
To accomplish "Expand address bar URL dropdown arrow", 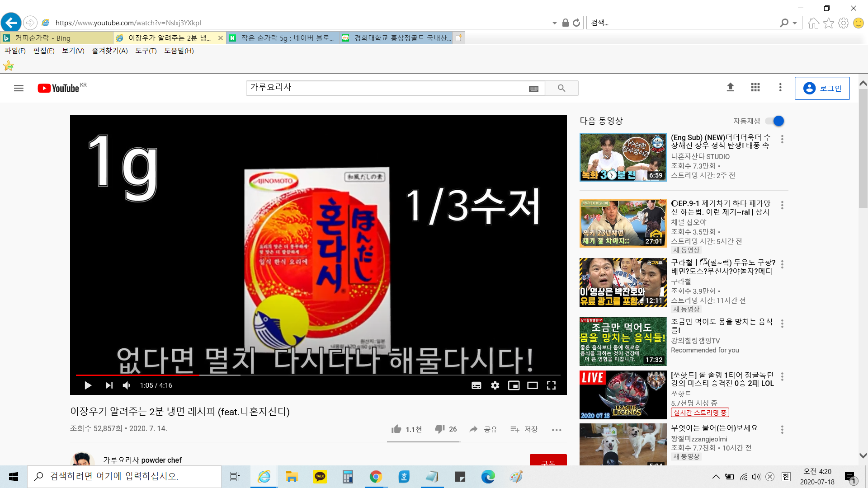I will point(554,23).
